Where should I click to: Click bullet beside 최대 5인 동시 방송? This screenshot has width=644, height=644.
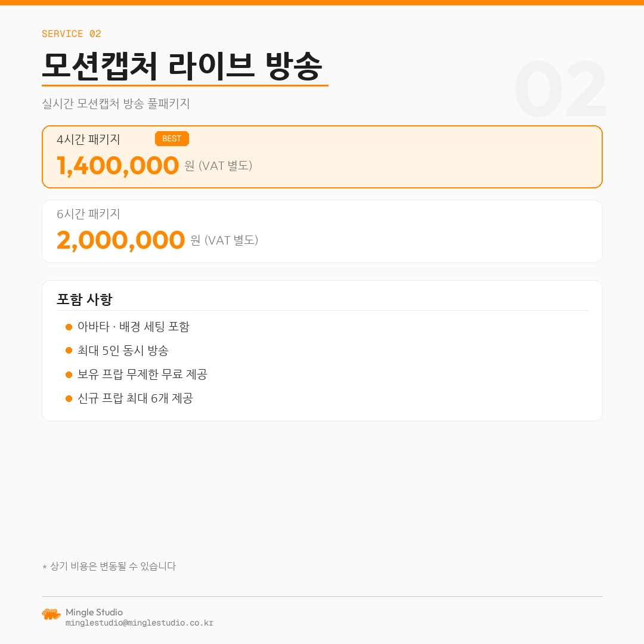tap(69, 351)
